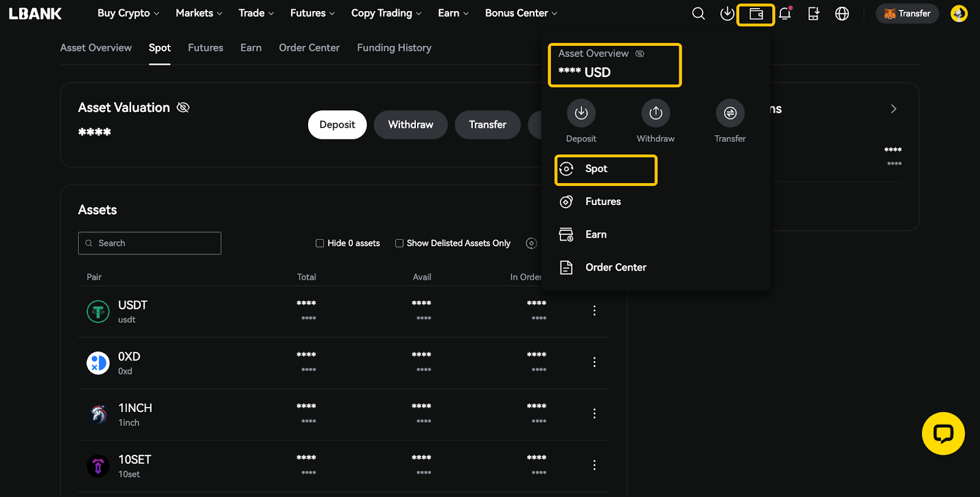Open more options for 0XD row
Viewport: 980px width, 497px height.
[594, 362]
